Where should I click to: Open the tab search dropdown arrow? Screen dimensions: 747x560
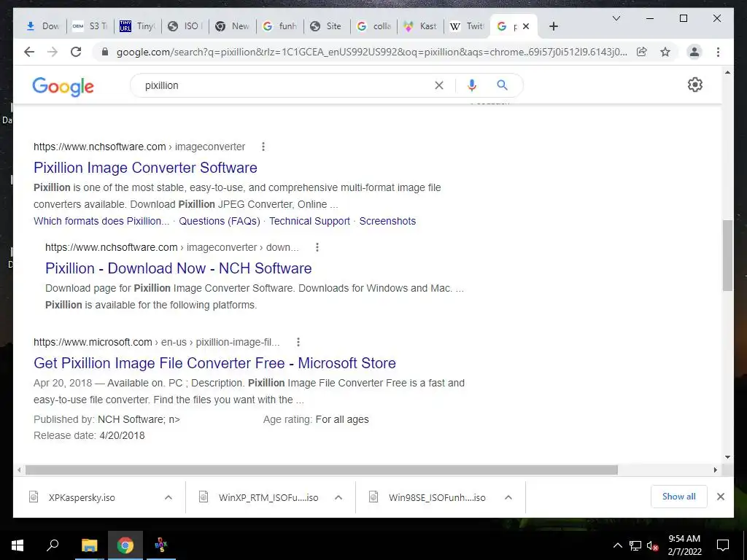(x=616, y=18)
